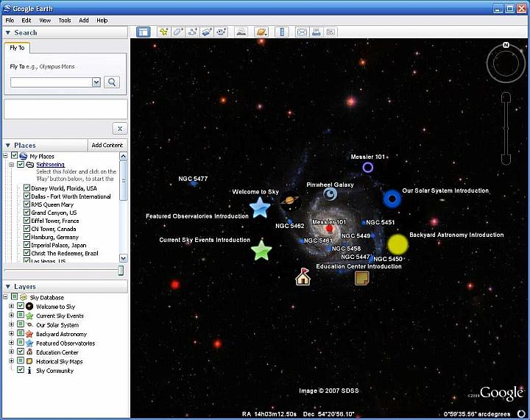Collapse the My Places tree node
This screenshot has width=530, height=420.
pyautogui.click(x=5, y=156)
